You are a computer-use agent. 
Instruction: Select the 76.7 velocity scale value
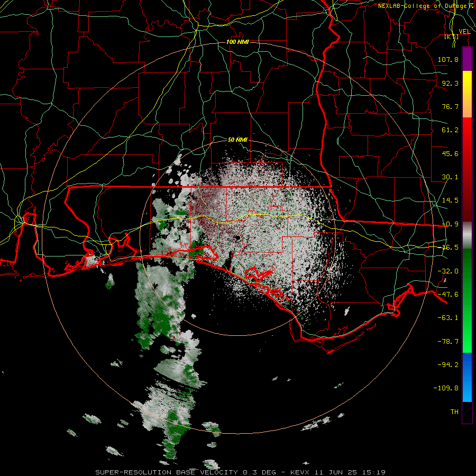450,106
